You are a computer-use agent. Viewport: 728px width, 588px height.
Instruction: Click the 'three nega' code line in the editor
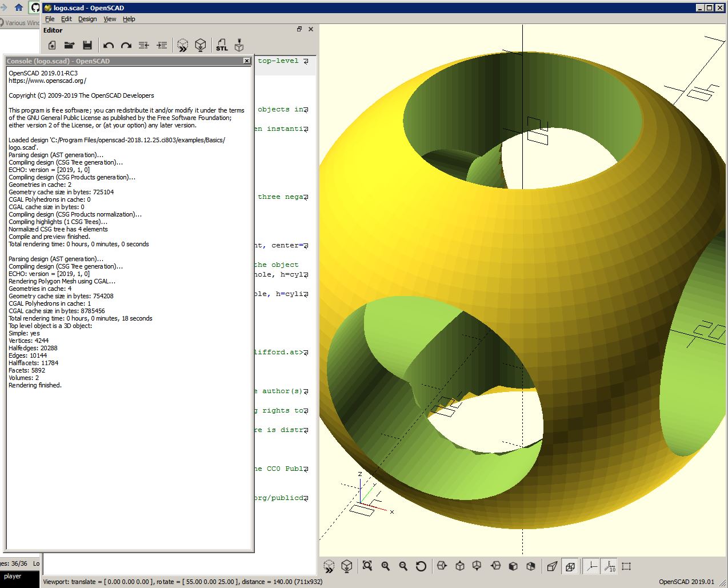pos(281,197)
